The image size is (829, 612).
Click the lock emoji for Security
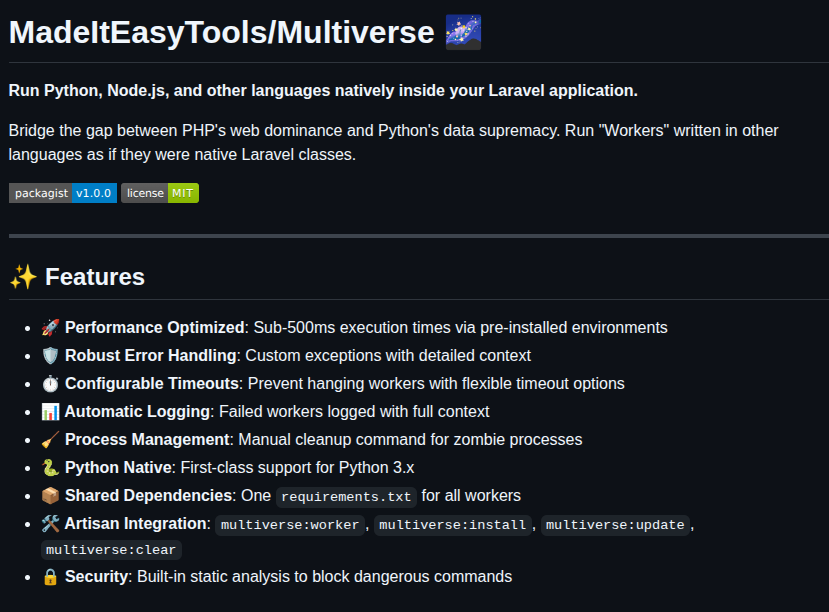[50, 577]
